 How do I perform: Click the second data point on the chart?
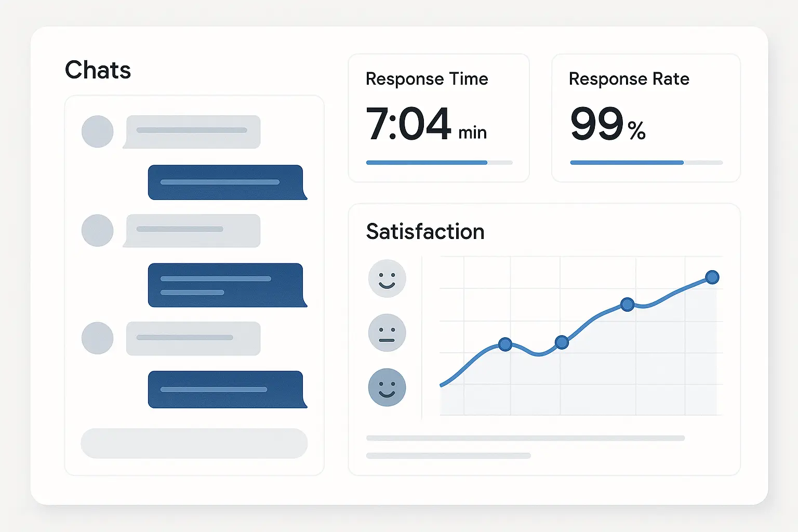coord(562,342)
